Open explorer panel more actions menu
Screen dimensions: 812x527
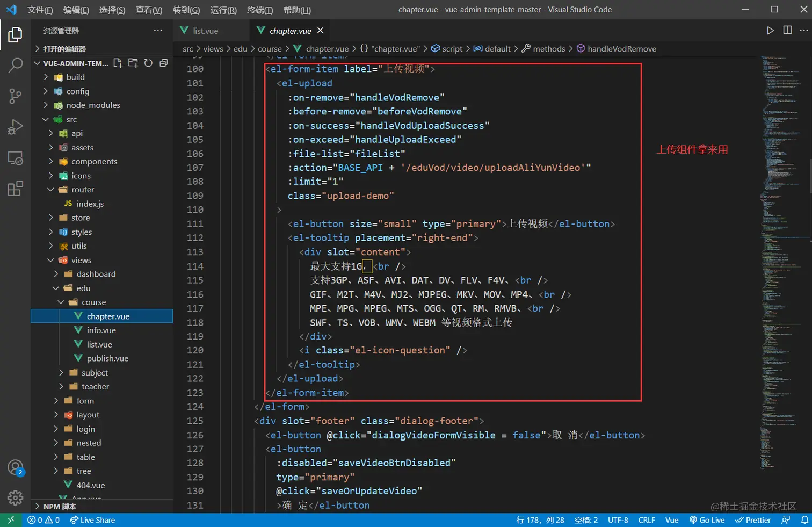coord(158,30)
